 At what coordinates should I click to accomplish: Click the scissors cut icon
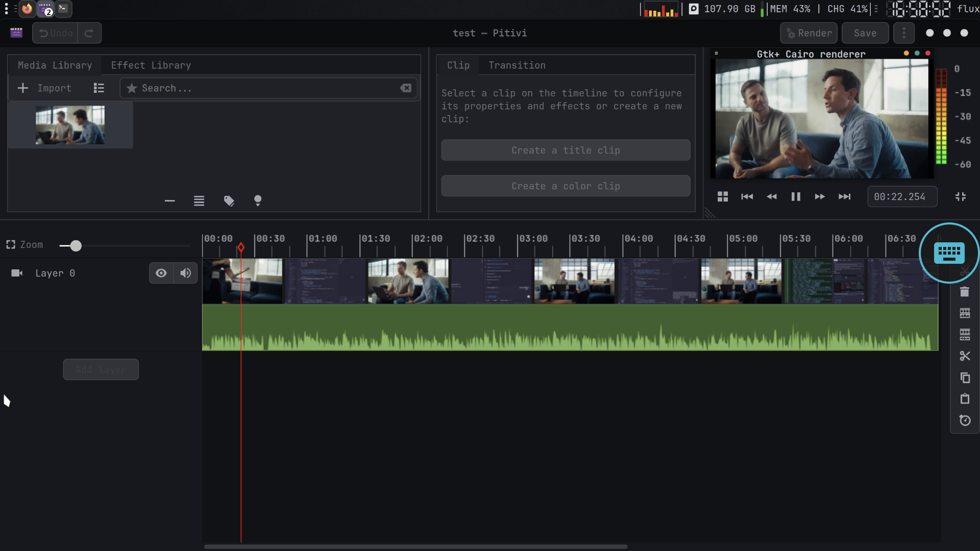964,356
